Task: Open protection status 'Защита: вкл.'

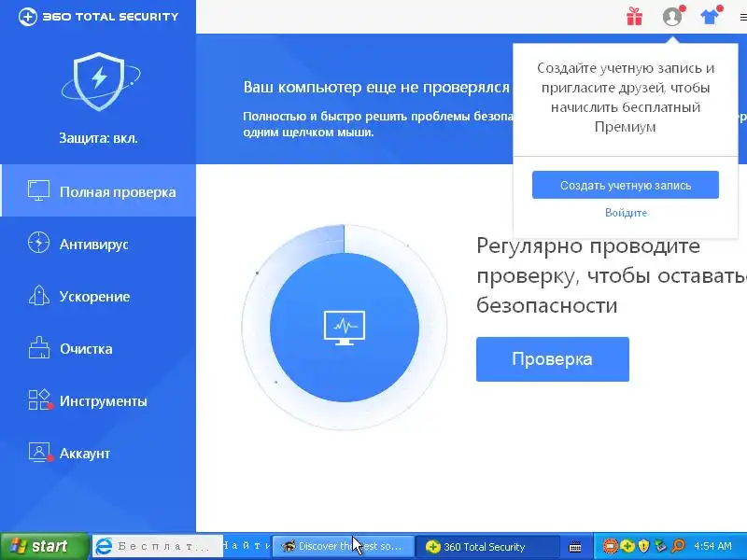Action: click(x=98, y=138)
